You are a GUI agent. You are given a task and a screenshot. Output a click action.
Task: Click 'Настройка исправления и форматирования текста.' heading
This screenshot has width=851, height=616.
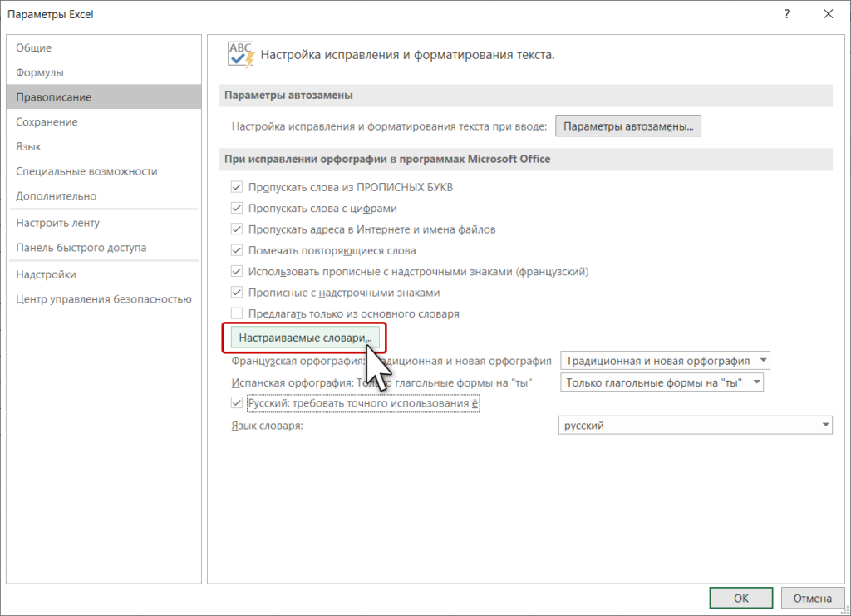point(407,55)
